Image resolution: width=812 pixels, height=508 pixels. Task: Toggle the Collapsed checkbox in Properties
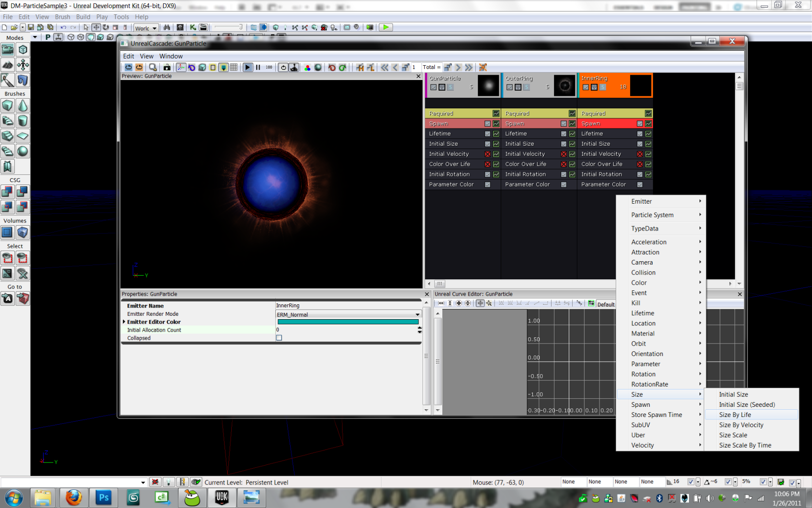(x=279, y=338)
